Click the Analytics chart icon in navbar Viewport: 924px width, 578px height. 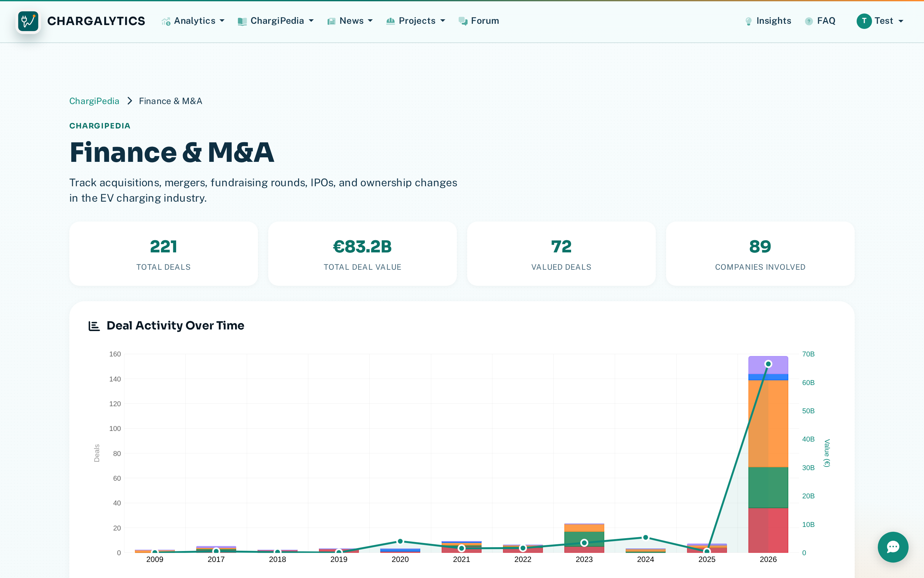click(x=166, y=22)
